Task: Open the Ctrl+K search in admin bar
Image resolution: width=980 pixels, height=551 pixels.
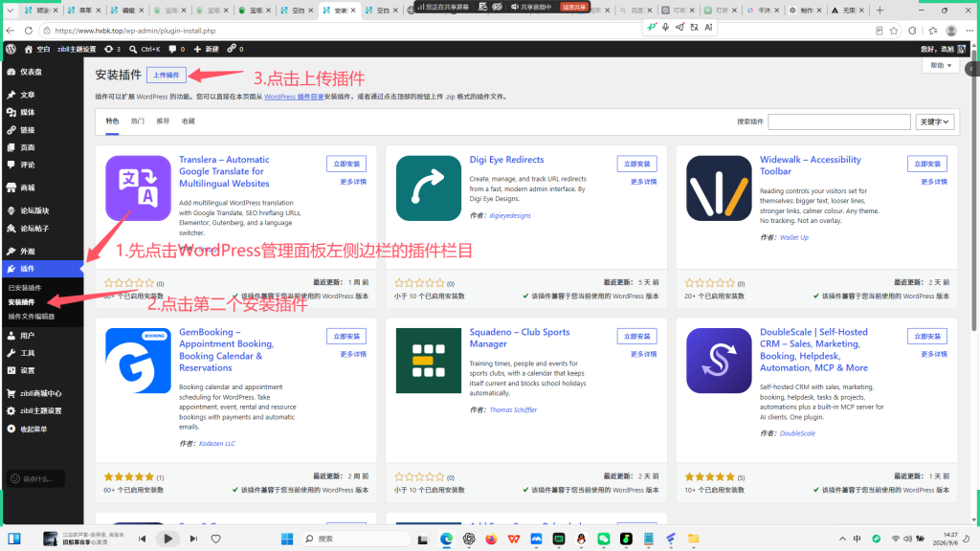Action: 145,49
